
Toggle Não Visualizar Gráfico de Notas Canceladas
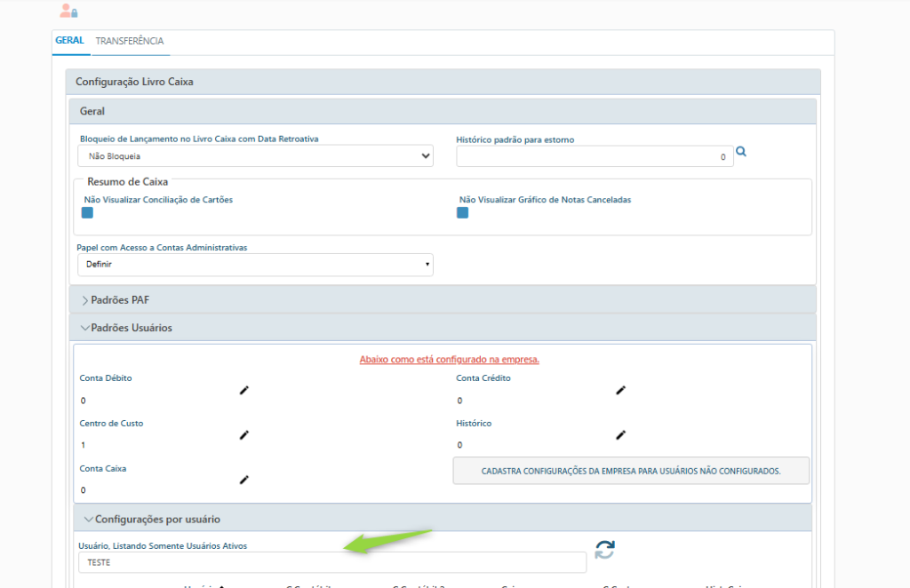pos(463,213)
